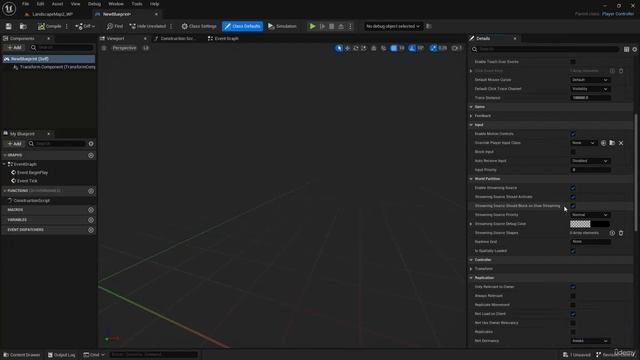Open the Tools menu
This screenshot has width=640, height=360.
click(x=137, y=4)
